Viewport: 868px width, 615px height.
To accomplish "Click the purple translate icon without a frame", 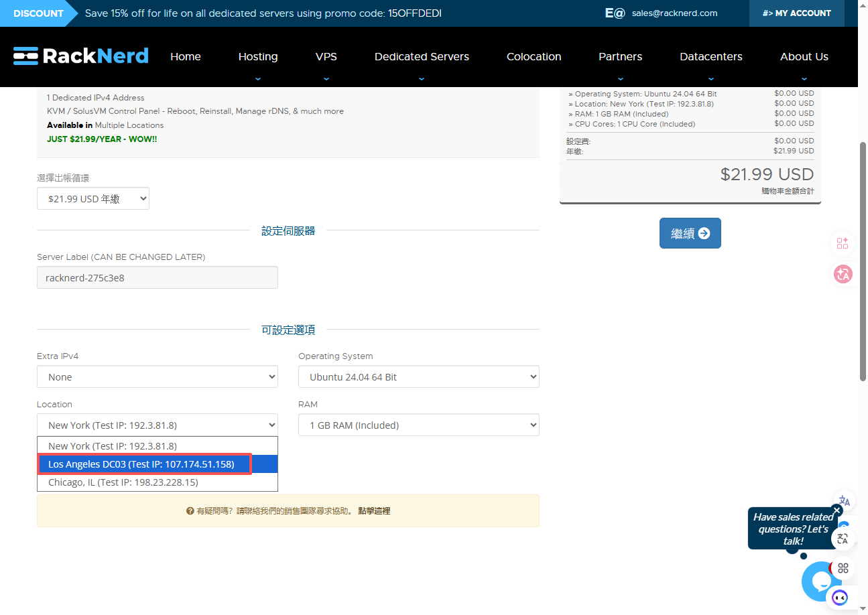I will [x=845, y=501].
